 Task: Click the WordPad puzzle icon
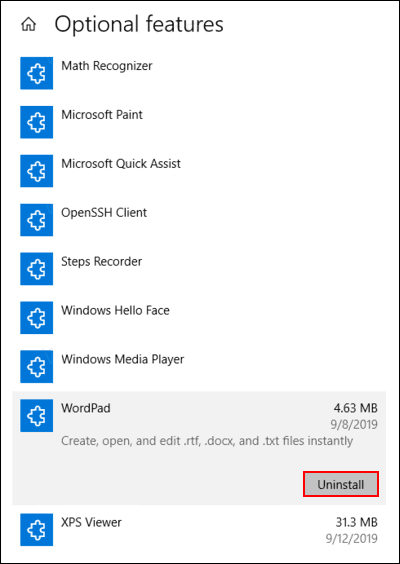pyautogui.click(x=37, y=415)
